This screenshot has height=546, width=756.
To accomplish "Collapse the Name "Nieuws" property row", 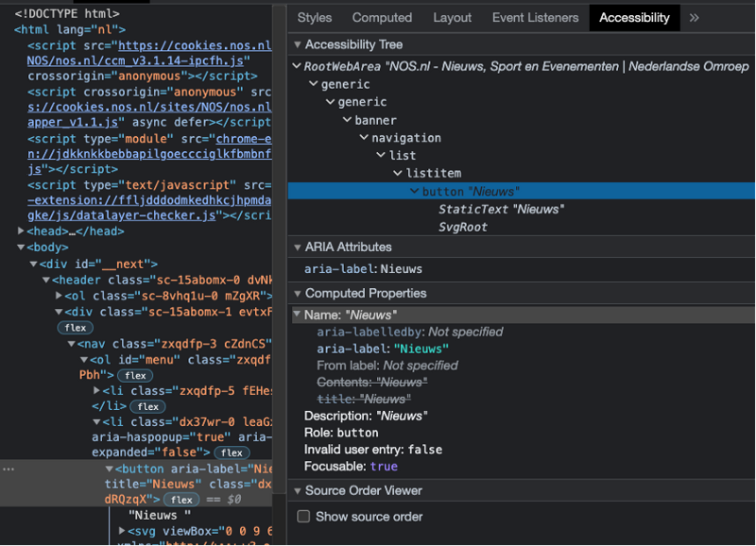I will pyautogui.click(x=298, y=315).
